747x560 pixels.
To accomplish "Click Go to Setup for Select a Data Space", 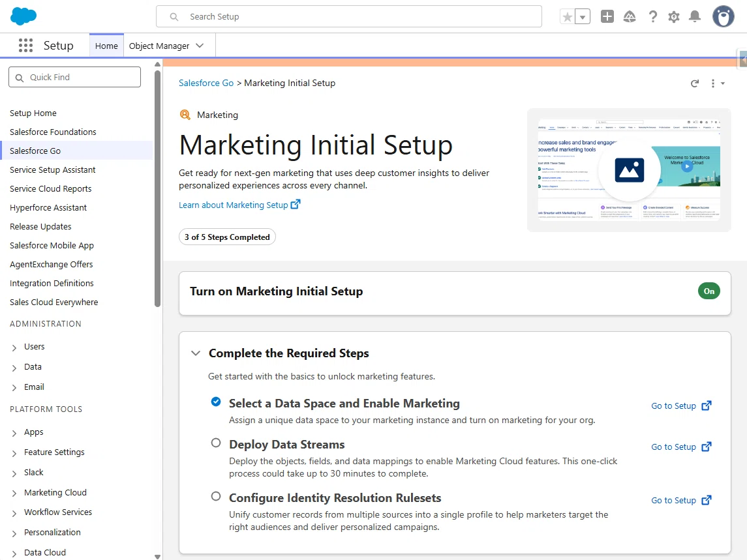I will [x=673, y=405].
